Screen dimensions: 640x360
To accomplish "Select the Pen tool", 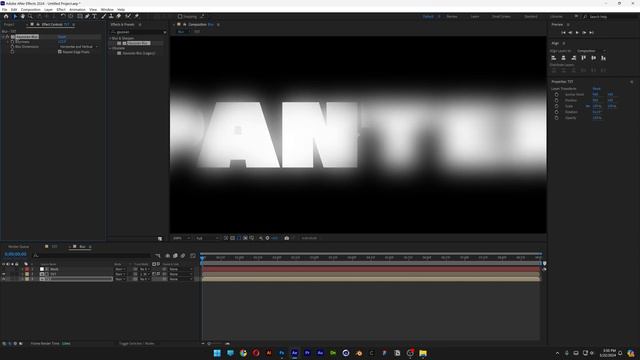I will point(87,16).
